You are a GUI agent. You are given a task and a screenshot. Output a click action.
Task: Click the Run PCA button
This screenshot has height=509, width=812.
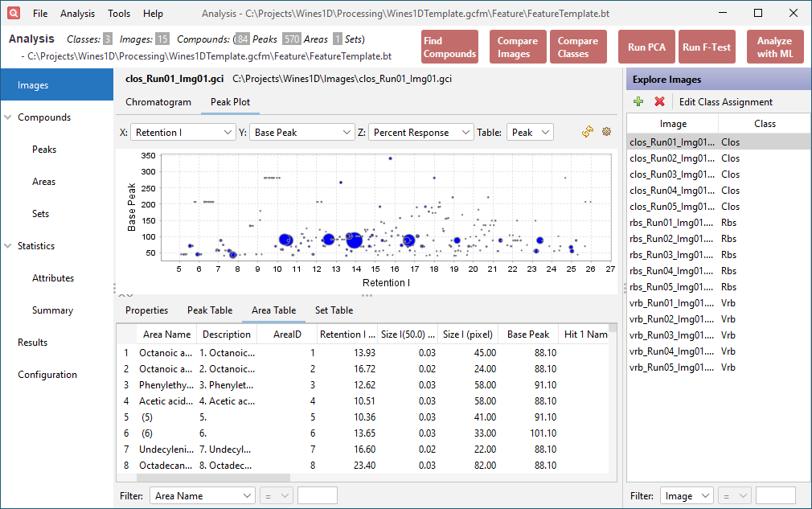646,47
